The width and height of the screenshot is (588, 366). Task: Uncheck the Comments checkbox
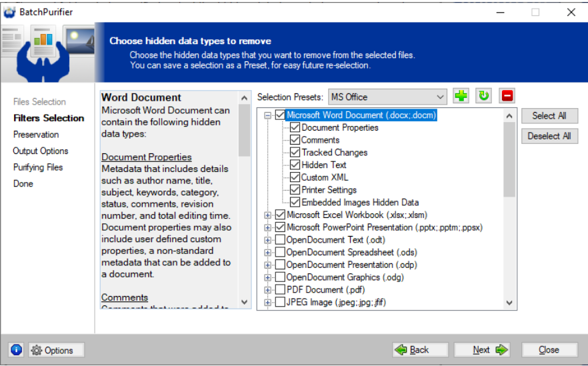tap(295, 140)
